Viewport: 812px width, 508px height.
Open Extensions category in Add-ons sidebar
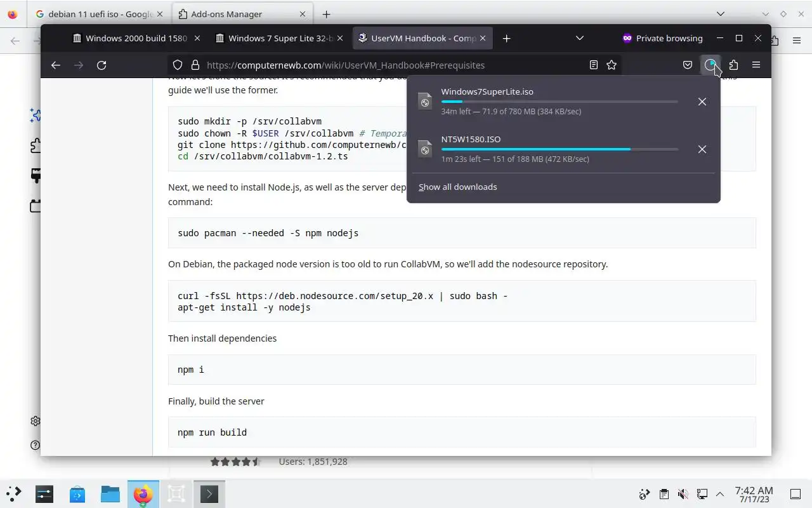(36, 145)
